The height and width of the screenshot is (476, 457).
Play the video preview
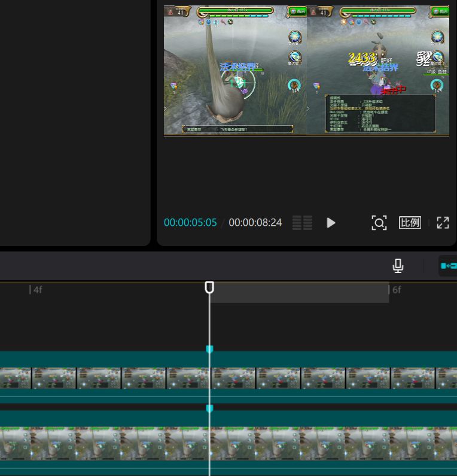point(331,223)
